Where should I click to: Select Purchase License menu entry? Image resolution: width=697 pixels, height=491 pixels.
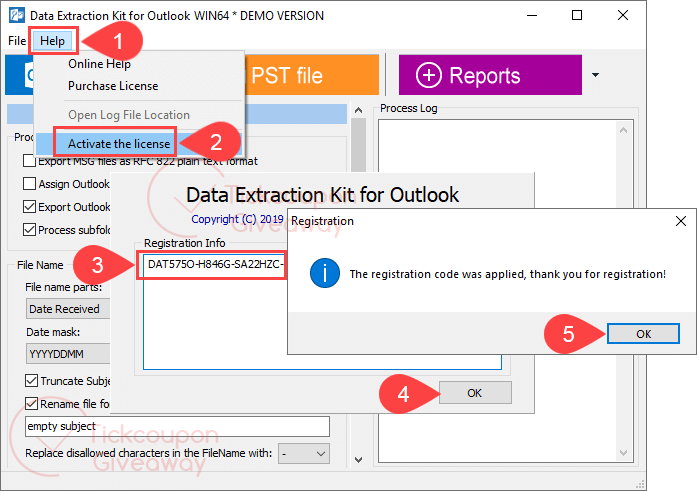[113, 86]
